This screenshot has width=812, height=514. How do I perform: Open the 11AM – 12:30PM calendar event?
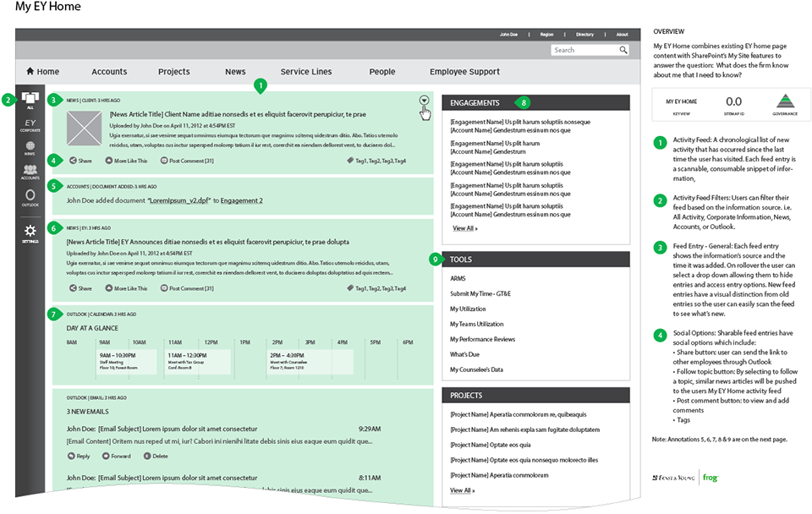tap(198, 362)
